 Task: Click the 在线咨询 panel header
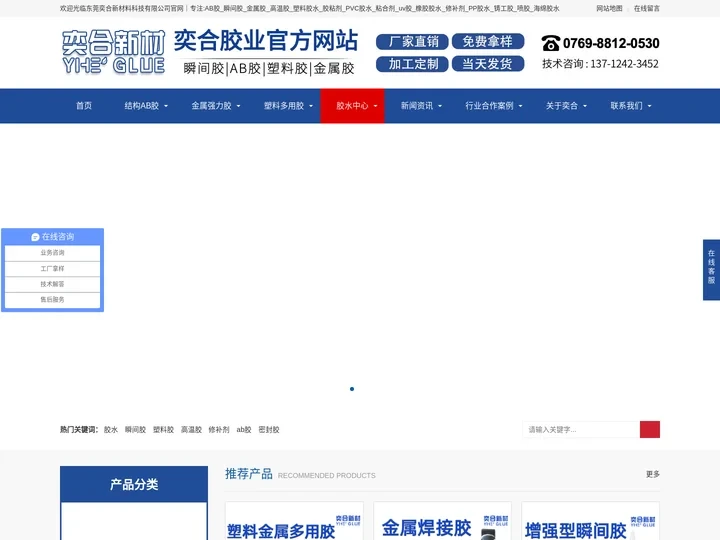52,237
